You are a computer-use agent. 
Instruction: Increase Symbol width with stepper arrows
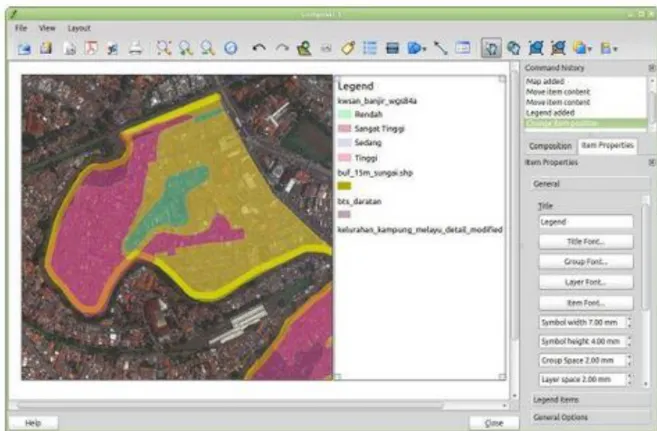tap(629, 320)
